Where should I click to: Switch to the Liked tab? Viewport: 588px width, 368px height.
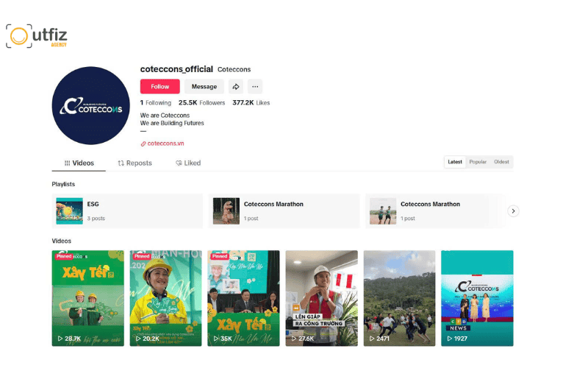[188, 163]
